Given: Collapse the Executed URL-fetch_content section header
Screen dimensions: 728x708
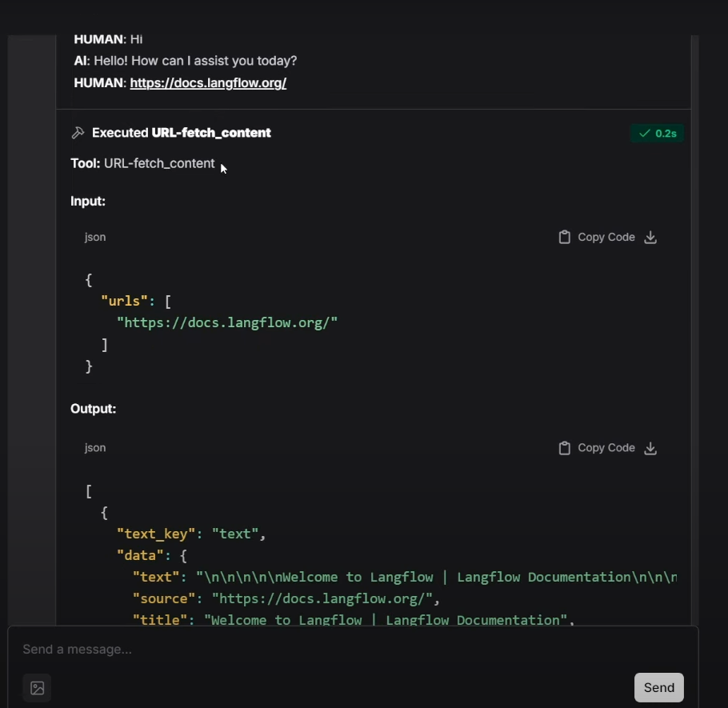Looking at the screenshot, I should coord(182,132).
